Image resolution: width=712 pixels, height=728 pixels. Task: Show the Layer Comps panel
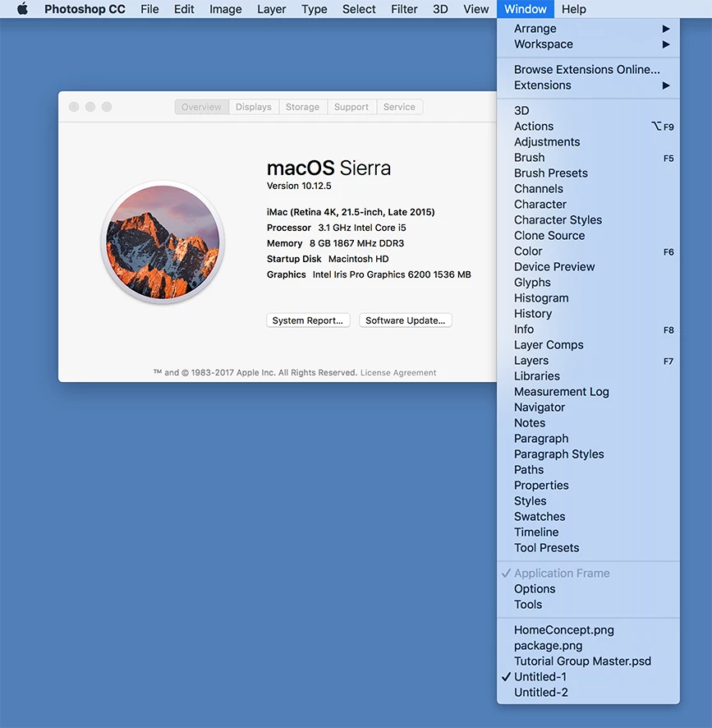[588, 345]
